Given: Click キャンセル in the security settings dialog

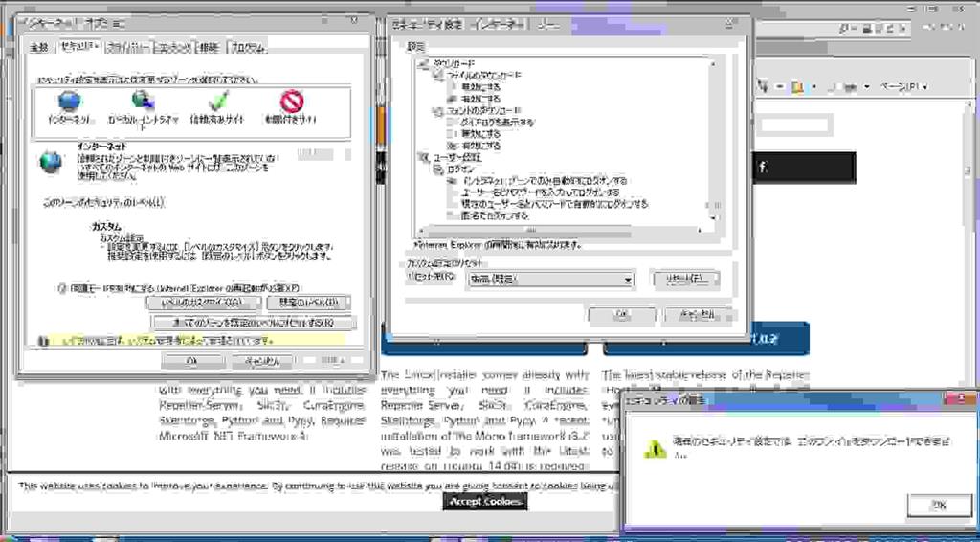Looking at the screenshot, I should [x=698, y=316].
